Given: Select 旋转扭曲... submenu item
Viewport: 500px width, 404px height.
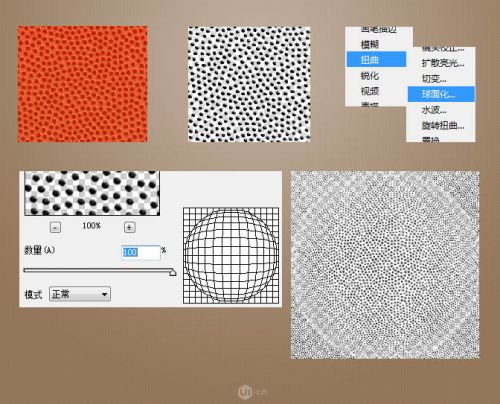Looking at the screenshot, I should (443, 125).
